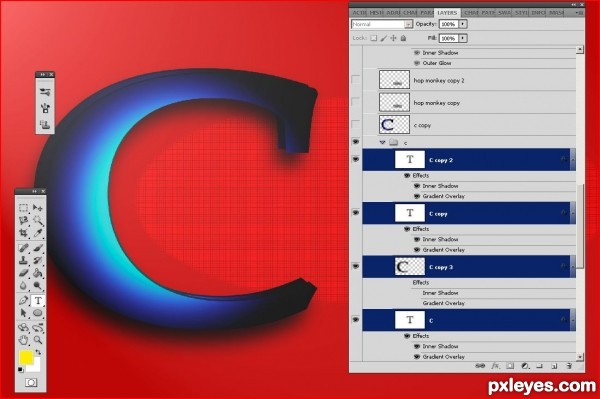Swap foreground and background colors
The image size is (600, 399).
(x=38, y=352)
